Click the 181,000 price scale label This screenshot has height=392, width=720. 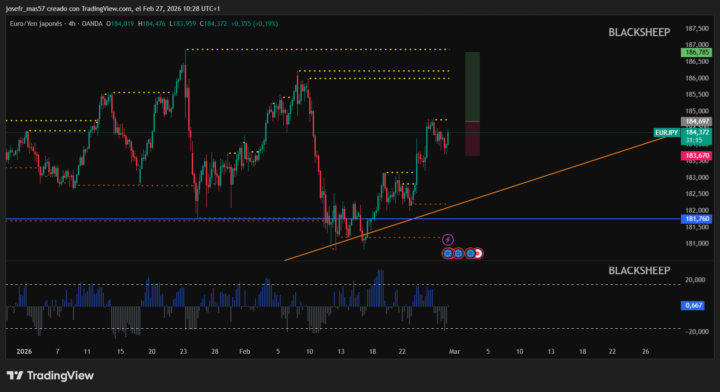(x=697, y=243)
